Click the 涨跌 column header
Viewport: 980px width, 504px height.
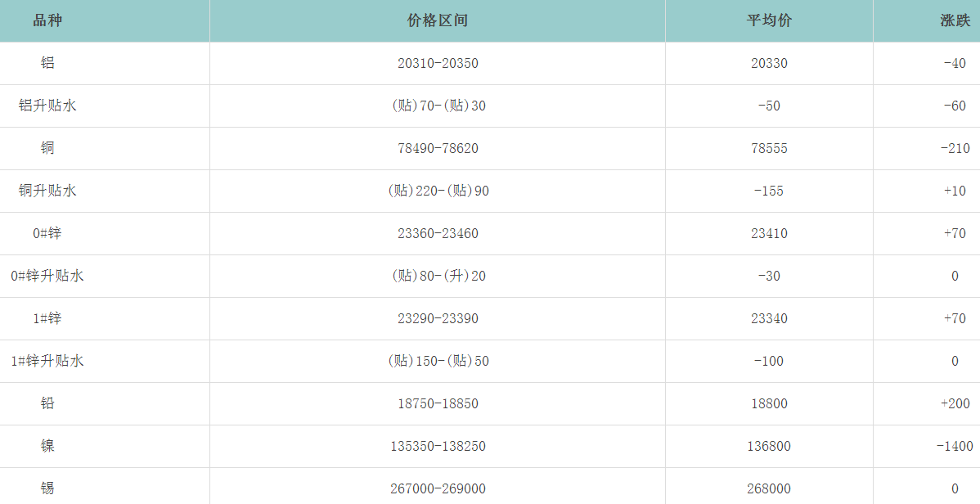click(955, 20)
